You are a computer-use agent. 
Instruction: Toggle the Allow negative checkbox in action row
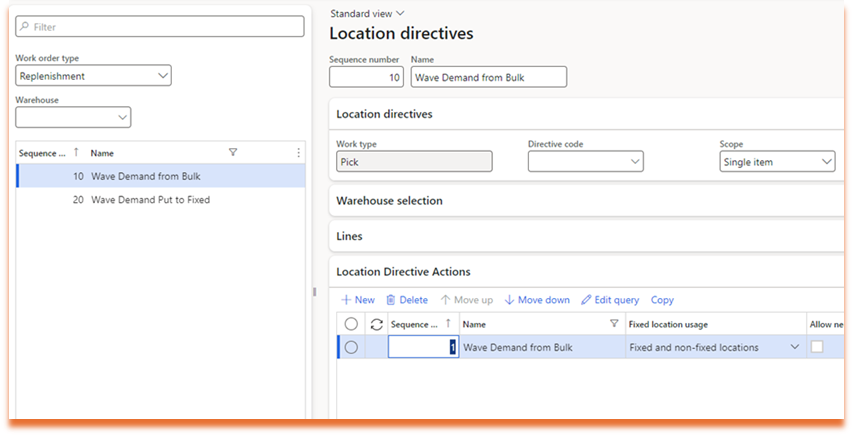click(x=817, y=347)
